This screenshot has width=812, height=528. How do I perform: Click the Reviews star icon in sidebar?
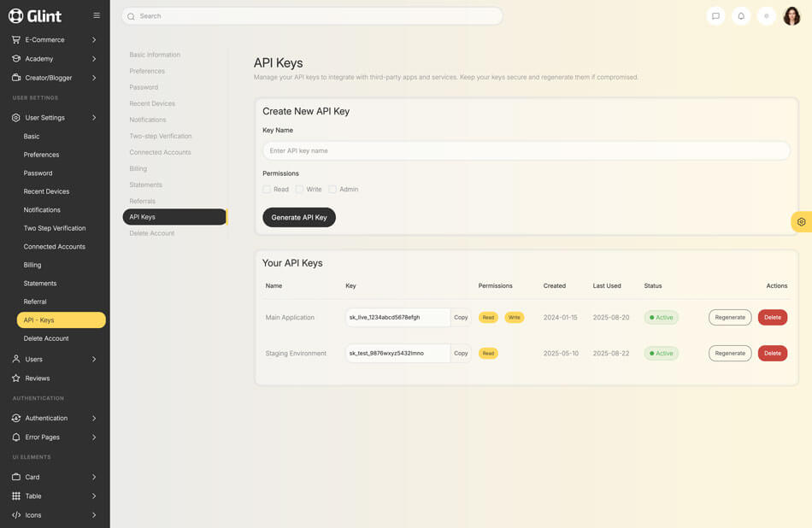(x=16, y=378)
